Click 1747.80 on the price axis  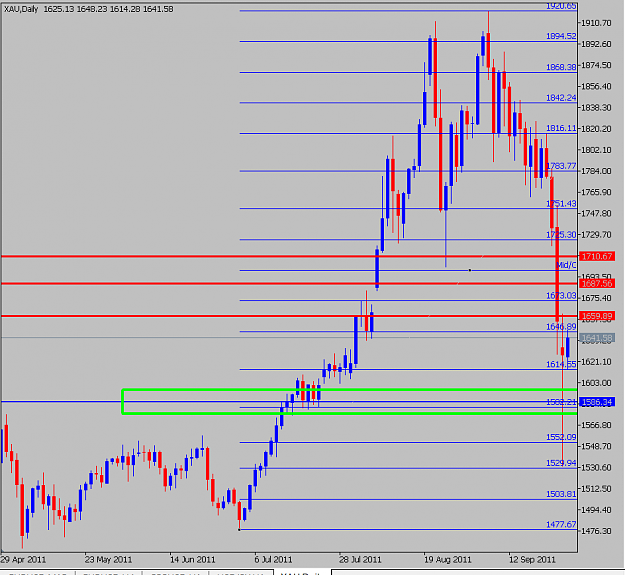click(x=596, y=214)
